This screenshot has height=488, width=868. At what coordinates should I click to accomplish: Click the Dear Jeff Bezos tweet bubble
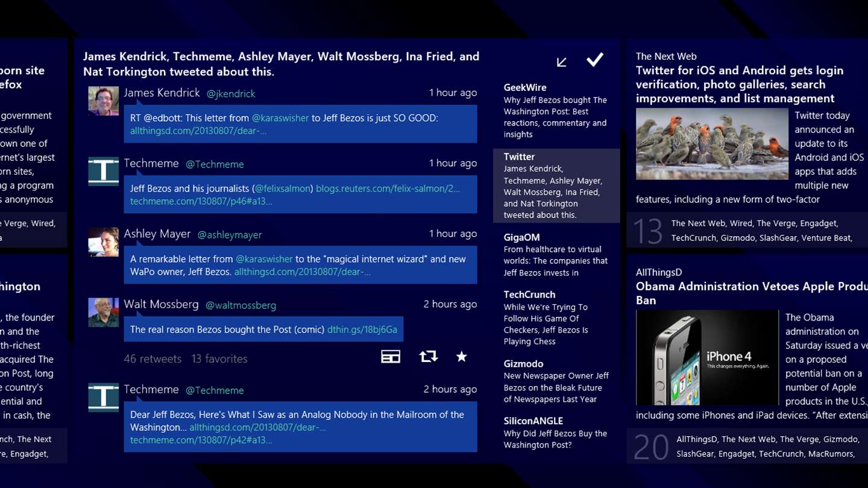coord(300,427)
